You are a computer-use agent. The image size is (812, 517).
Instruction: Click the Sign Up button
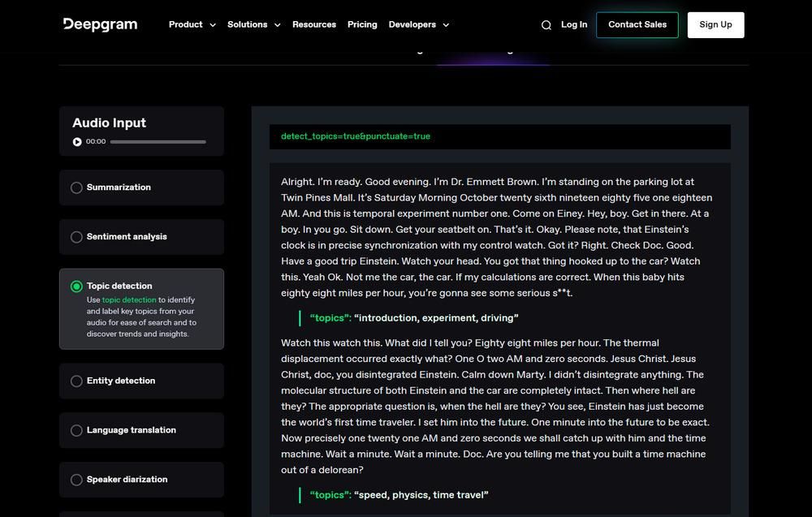(715, 25)
